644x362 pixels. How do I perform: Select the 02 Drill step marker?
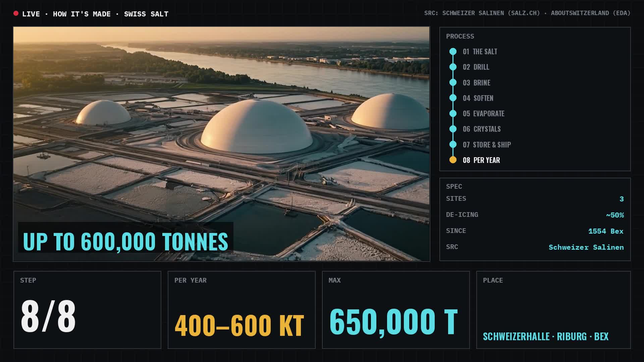tap(453, 67)
